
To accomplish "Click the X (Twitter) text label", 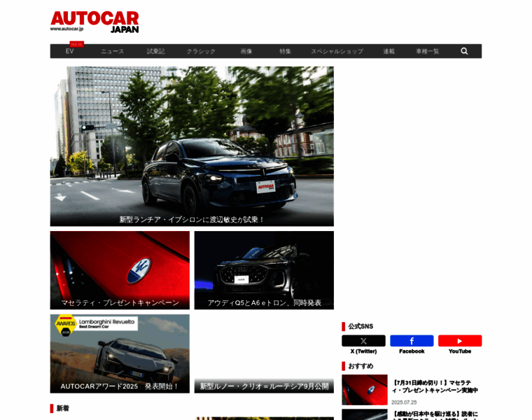I will tap(363, 351).
